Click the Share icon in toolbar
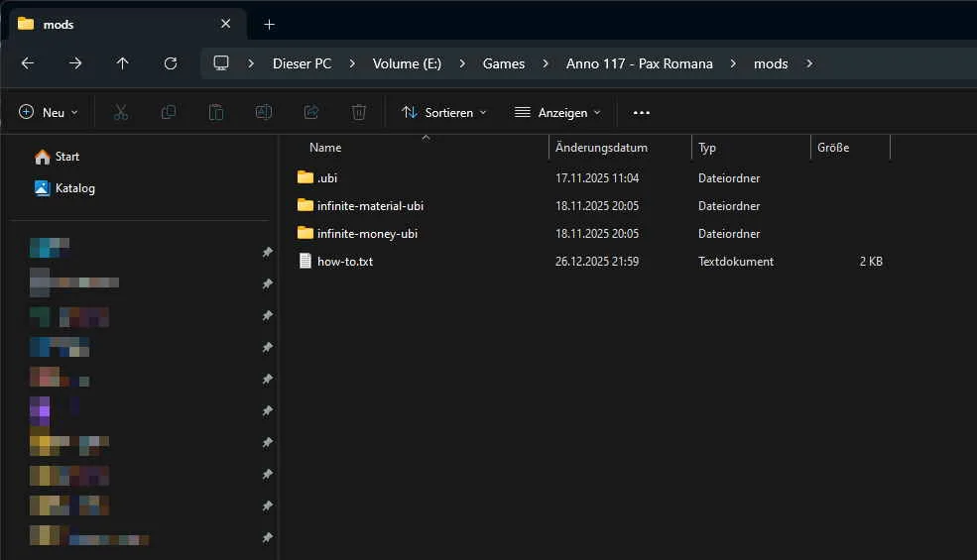The image size is (977, 560). pyautogui.click(x=311, y=112)
